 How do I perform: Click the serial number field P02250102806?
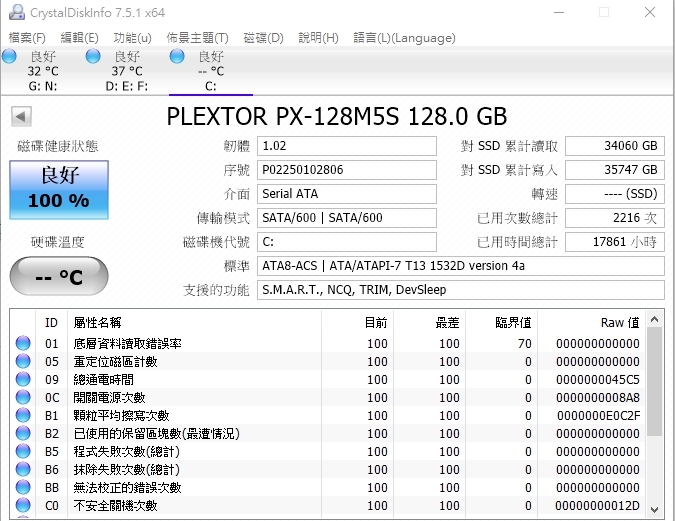347,170
